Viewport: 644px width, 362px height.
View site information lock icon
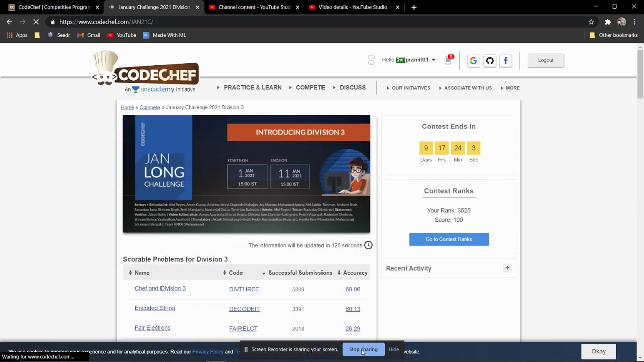pyautogui.click(x=53, y=22)
